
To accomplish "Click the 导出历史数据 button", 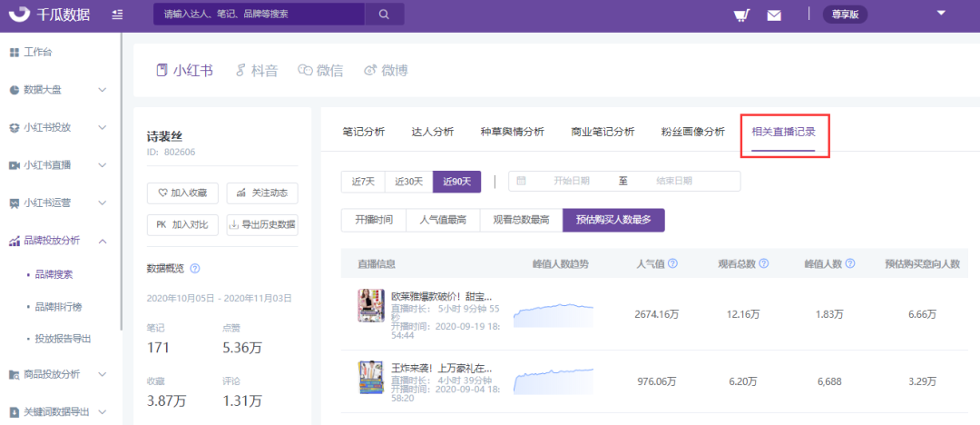I will point(262,224).
